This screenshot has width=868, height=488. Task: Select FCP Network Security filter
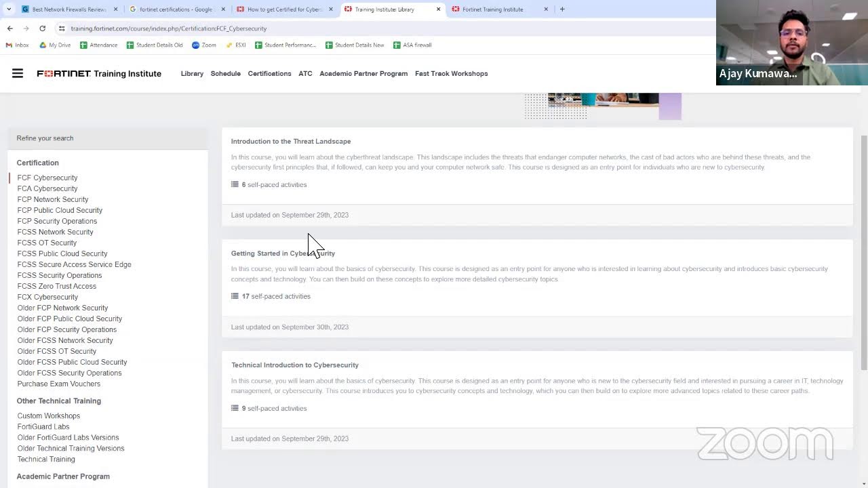(53, 199)
